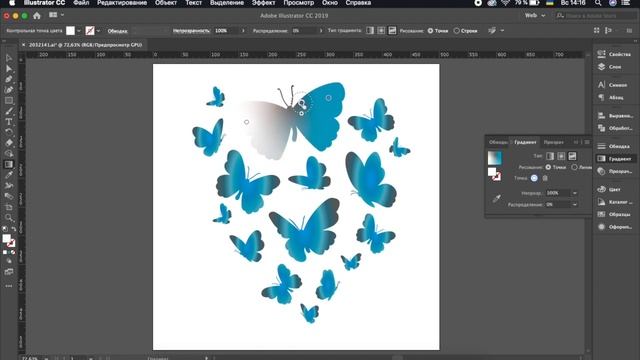Viewport: 640px width, 360px height.
Task: Open Gradient panel options menu
Action: pyautogui.click(x=587, y=142)
